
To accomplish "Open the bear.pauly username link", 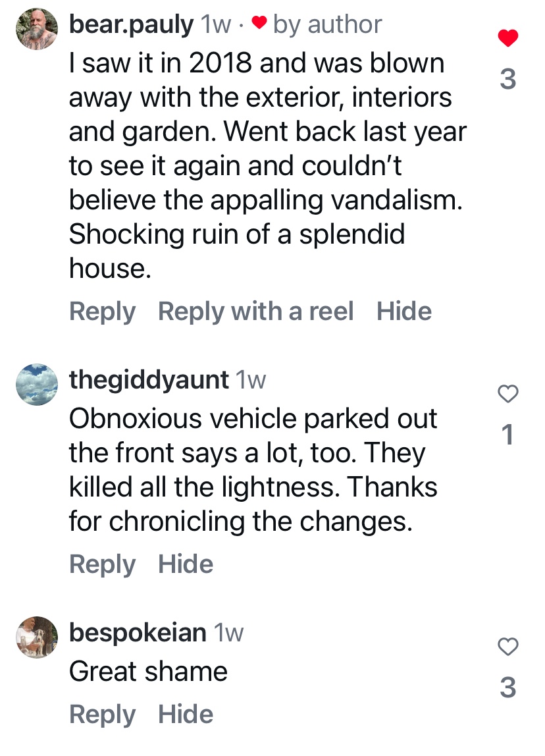I will pos(131,25).
